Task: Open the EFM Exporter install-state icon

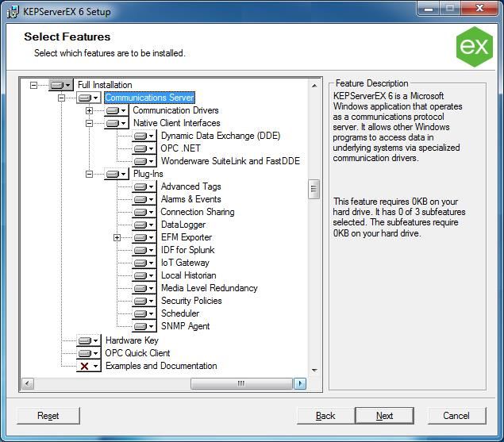Action: click(144, 237)
